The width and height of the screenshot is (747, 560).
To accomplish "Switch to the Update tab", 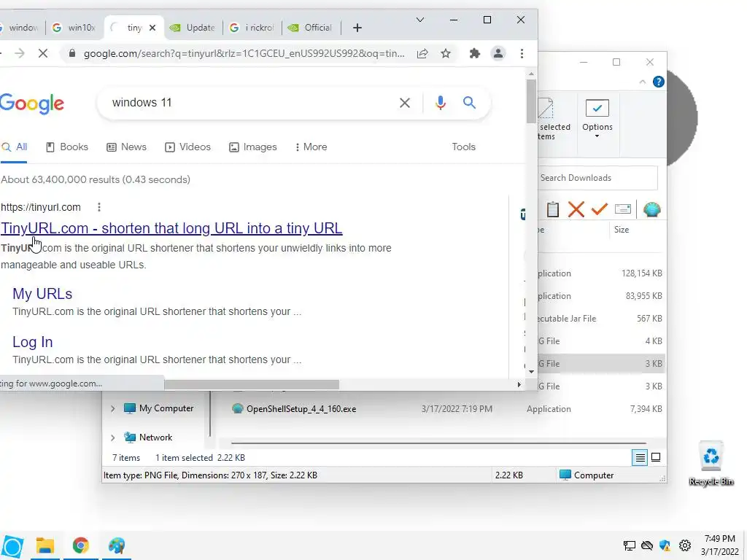I will pos(193,28).
